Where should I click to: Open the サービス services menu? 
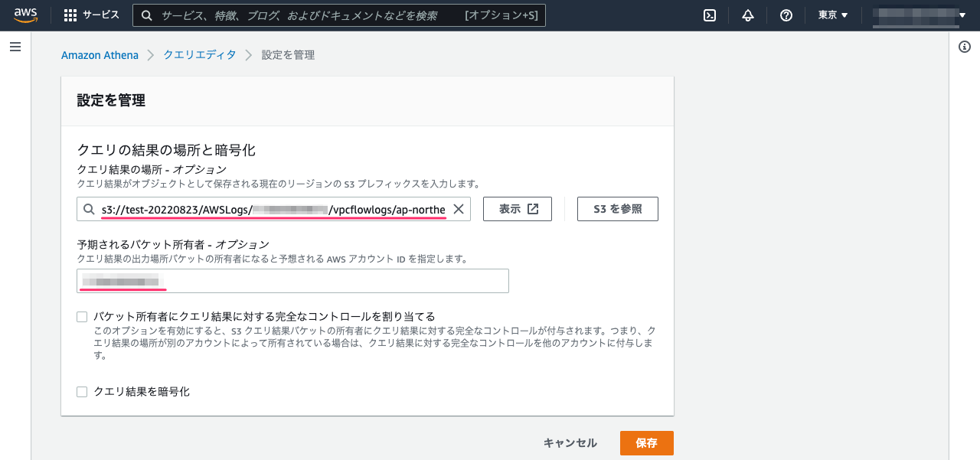point(92,15)
